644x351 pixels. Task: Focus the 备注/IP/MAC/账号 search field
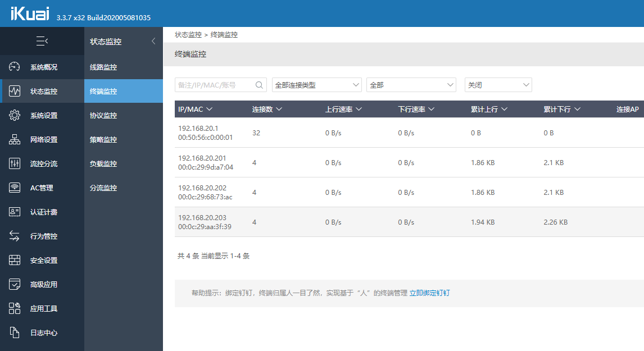coord(214,85)
